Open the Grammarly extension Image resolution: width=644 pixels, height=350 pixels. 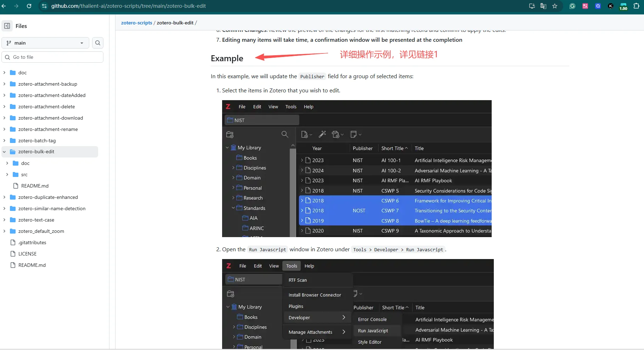pos(572,6)
